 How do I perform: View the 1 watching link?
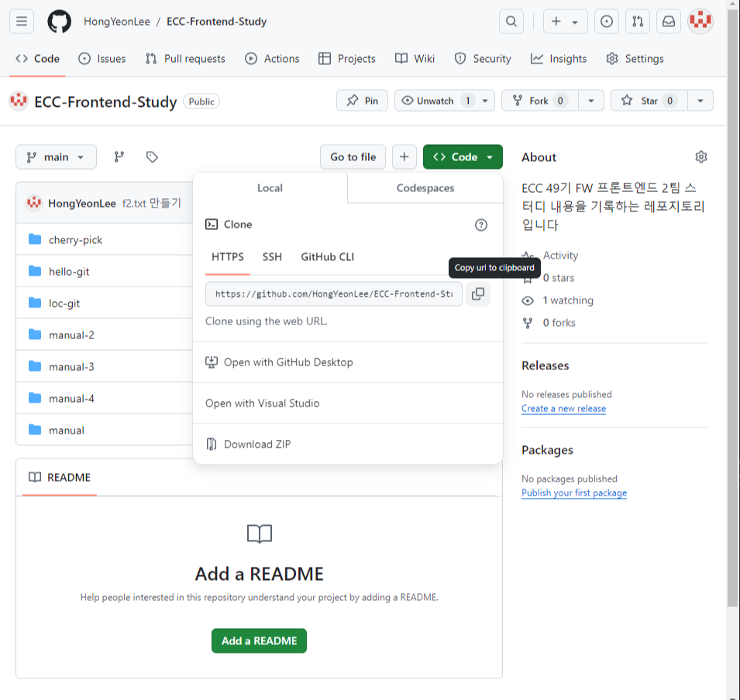pos(568,300)
